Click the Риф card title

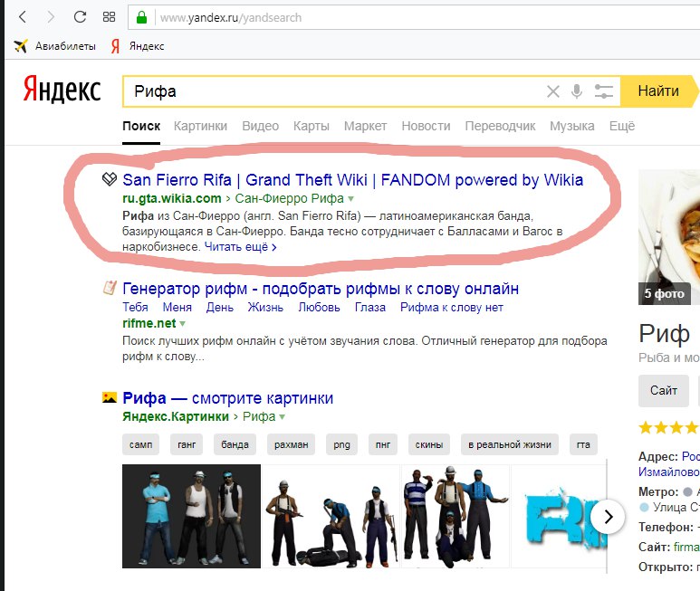click(x=664, y=334)
